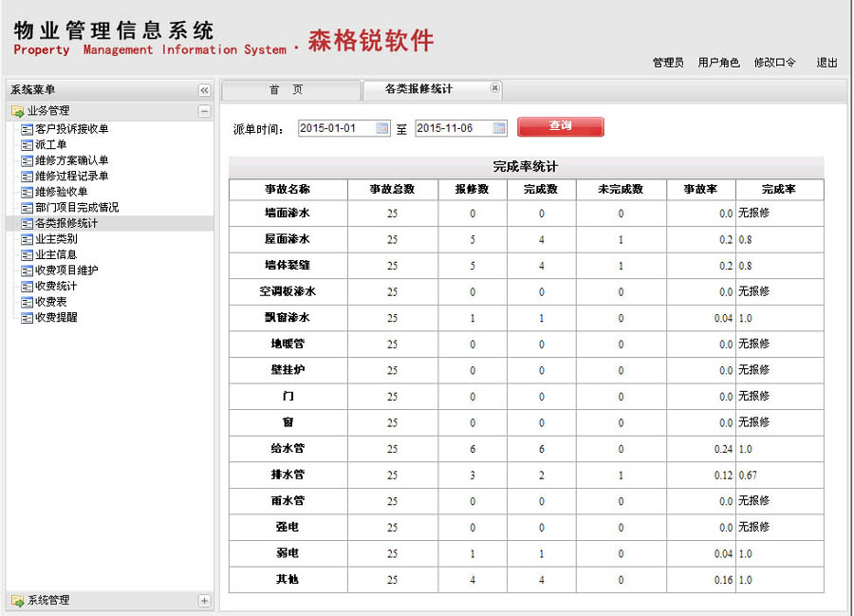Click the 系统管理 folder icon
This screenshot has height=616, width=854.
[17, 601]
